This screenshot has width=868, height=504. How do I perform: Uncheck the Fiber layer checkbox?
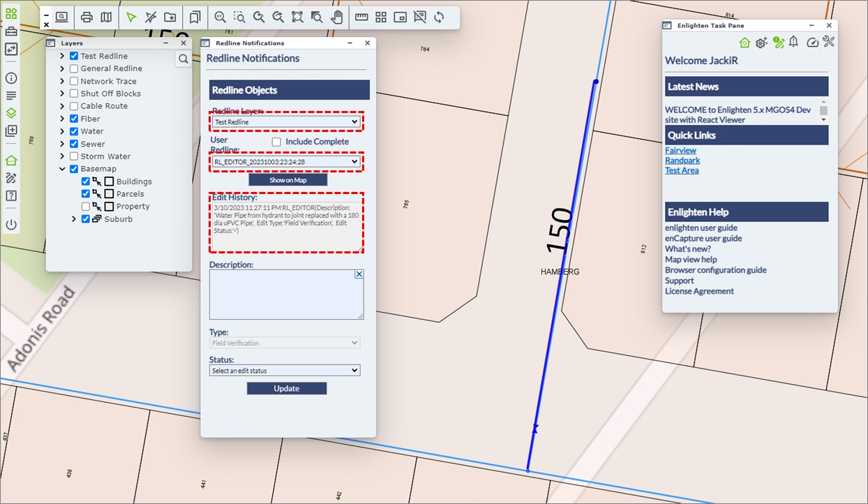click(74, 119)
